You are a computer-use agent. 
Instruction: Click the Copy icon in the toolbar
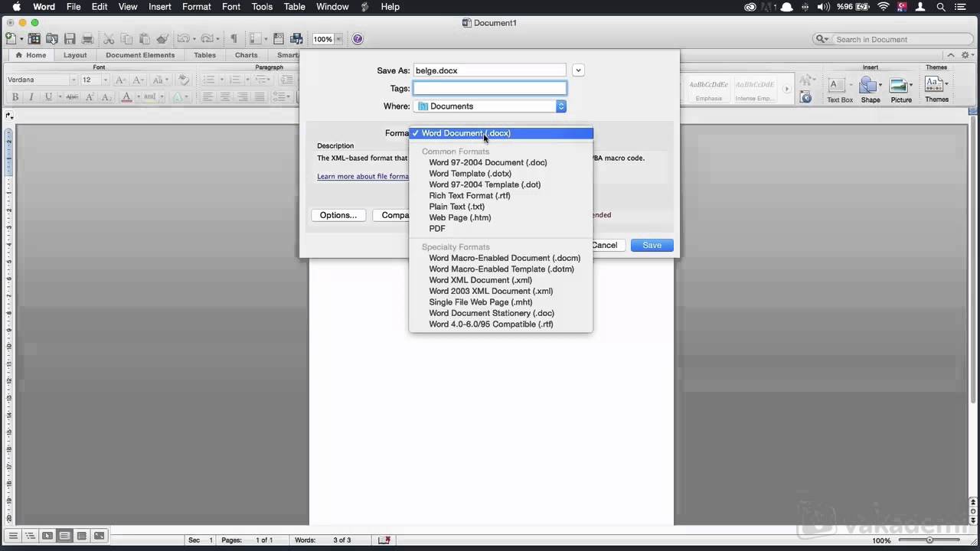pyautogui.click(x=126, y=38)
